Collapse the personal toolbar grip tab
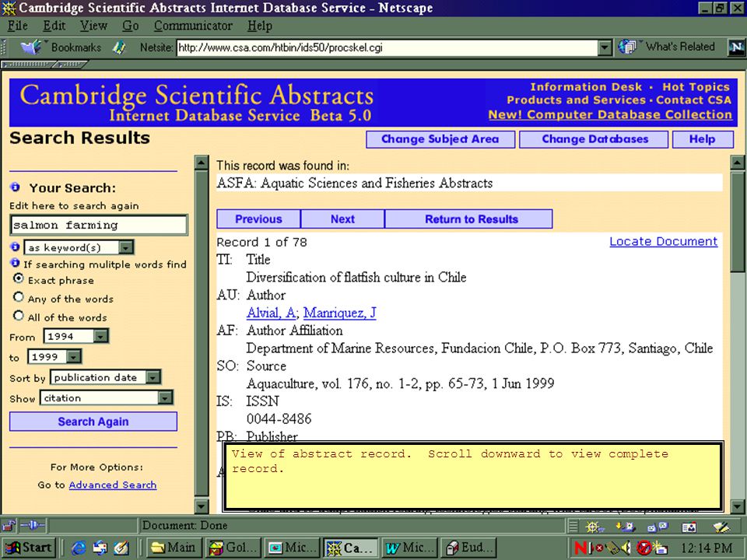 click(x=72, y=65)
